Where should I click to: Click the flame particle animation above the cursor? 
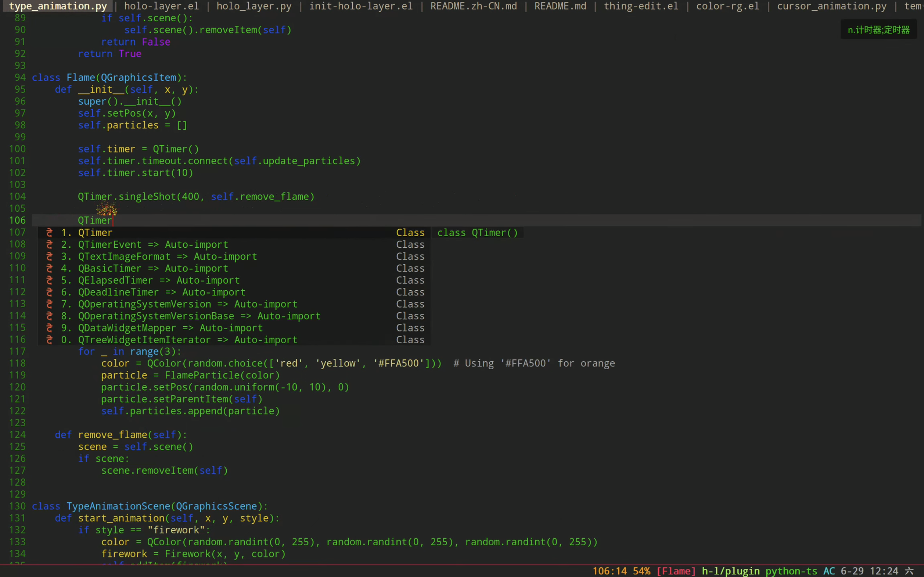(x=106, y=209)
